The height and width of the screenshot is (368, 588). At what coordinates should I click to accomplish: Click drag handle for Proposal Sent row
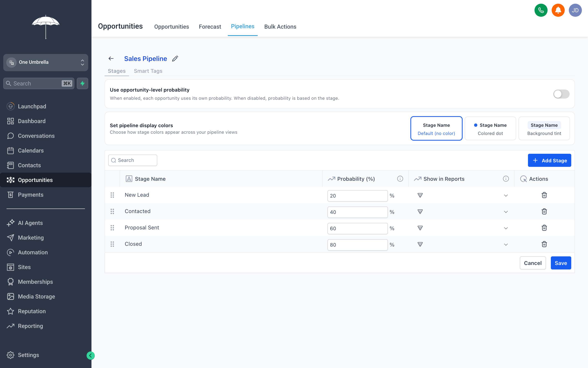click(x=112, y=228)
